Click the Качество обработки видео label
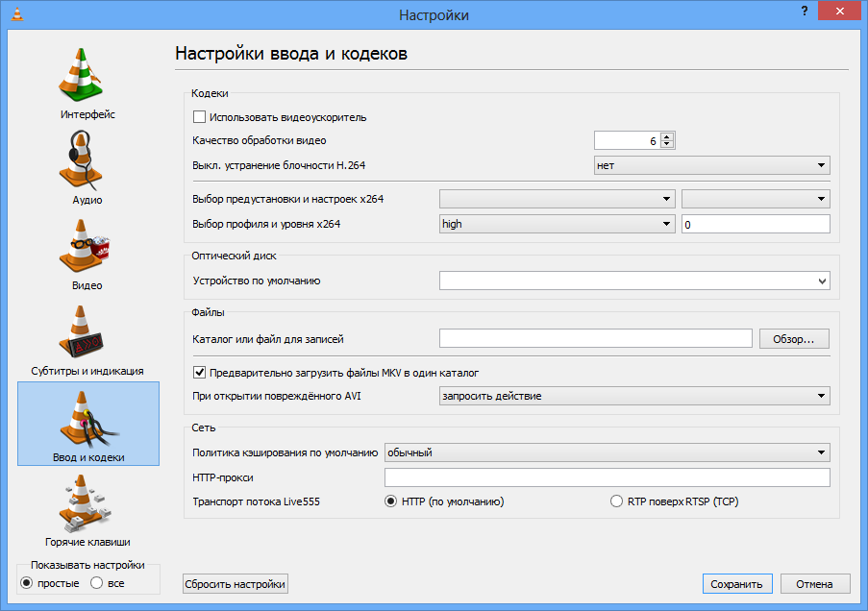This screenshot has width=868, height=611. pos(260,140)
